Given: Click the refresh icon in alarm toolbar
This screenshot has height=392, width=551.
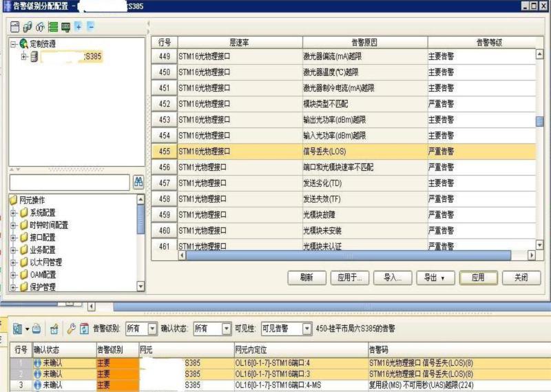Looking at the screenshot, I should (x=84, y=329).
